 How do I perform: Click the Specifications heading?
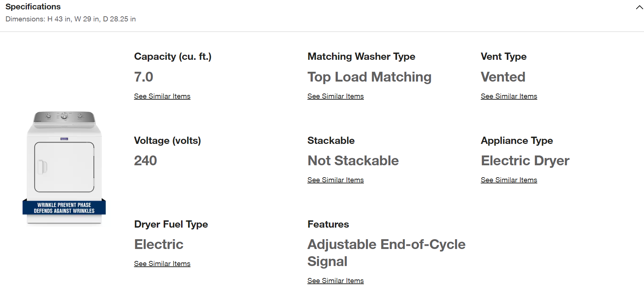tap(33, 7)
